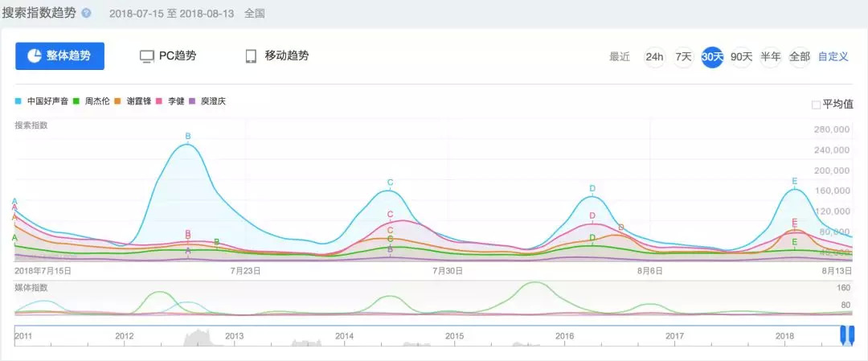Screen dimensions: 868x361
Task: Toggle the 中国好声音 legend swatch
Action: (18, 101)
